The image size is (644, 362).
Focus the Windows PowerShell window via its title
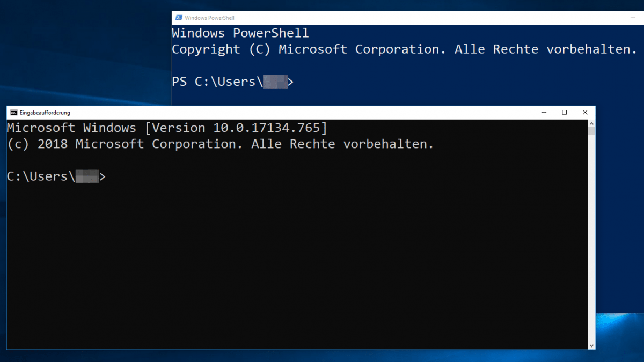210,18
